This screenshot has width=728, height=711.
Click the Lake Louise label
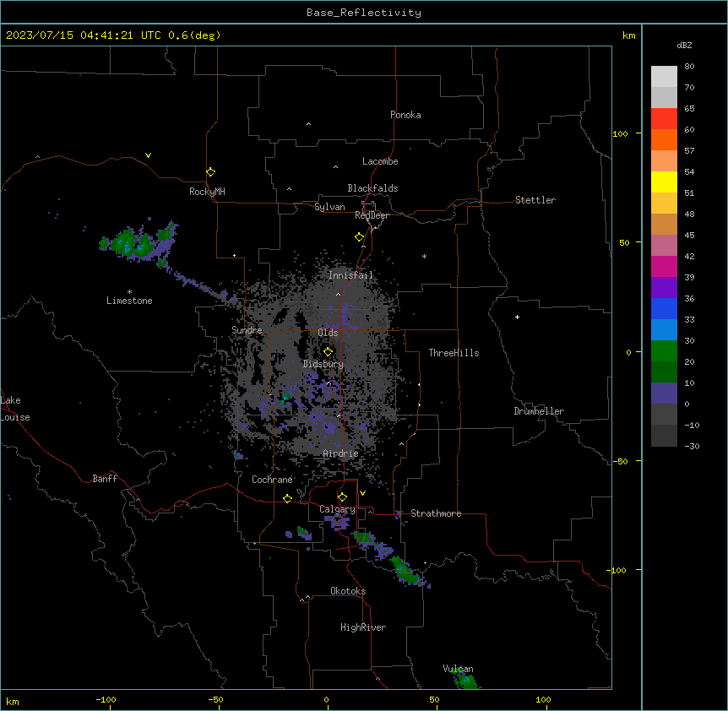click(15, 409)
